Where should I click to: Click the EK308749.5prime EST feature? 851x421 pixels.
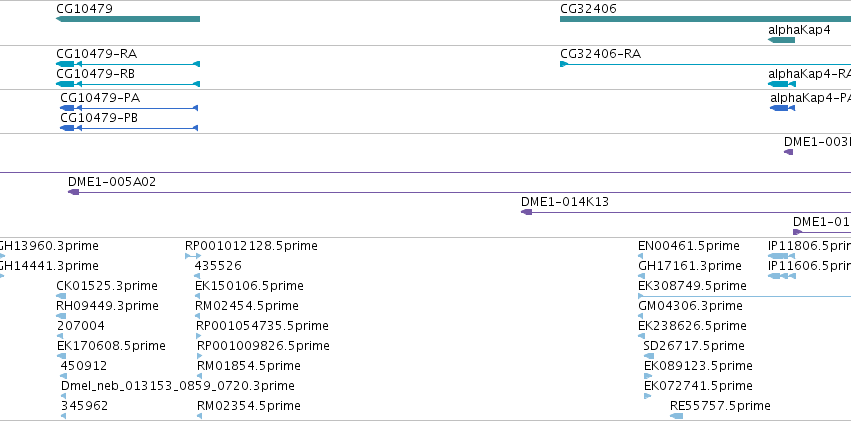click(x=745, y=296)
